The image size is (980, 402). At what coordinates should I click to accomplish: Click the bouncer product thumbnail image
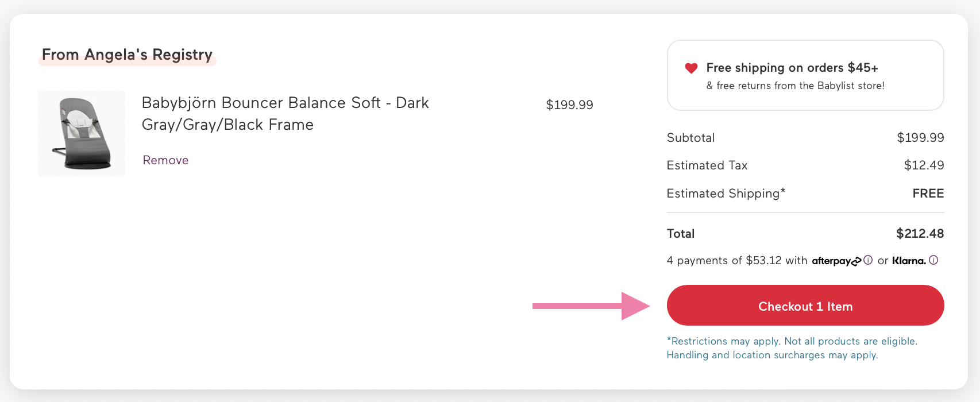coord(81,133)
